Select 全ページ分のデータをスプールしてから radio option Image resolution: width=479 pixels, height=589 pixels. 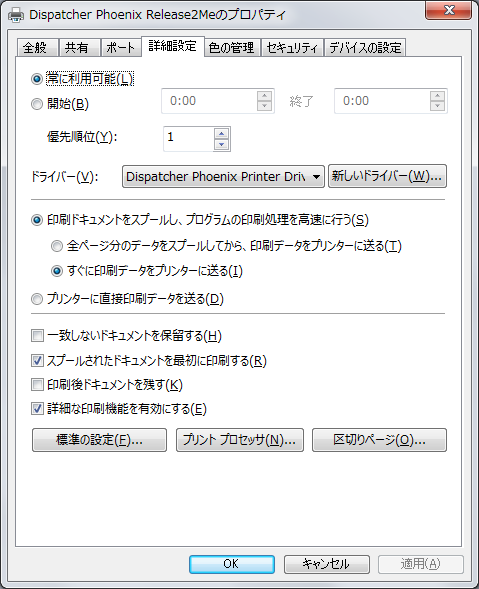(57, 246)
